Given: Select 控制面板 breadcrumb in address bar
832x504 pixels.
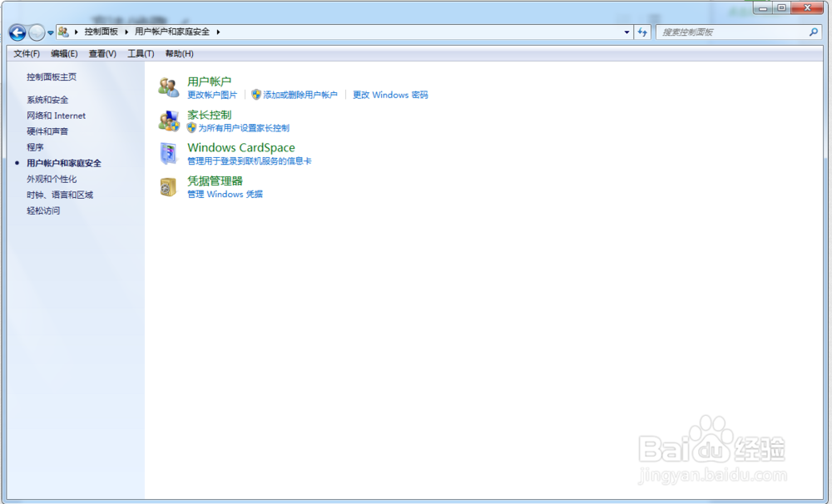Looking at the screenshot, I should point(102,32).
